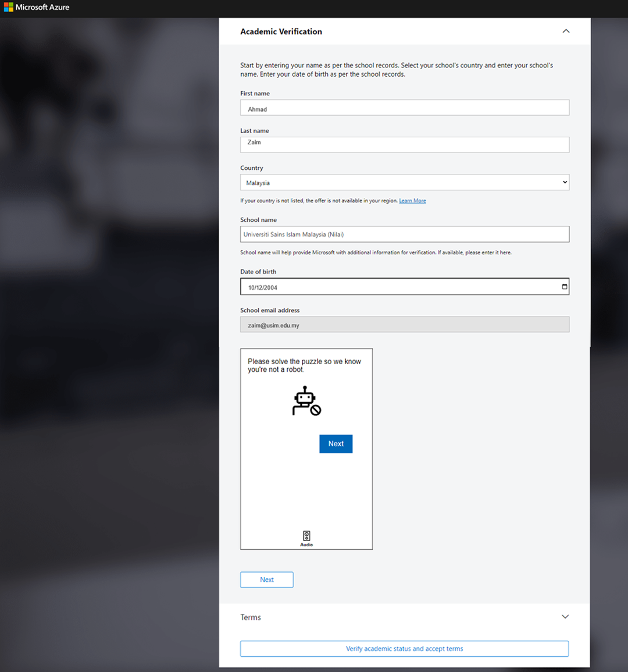Expand the Terms section chevron
628x672 pixels.
pyautogui.click(x=565, y=617)
